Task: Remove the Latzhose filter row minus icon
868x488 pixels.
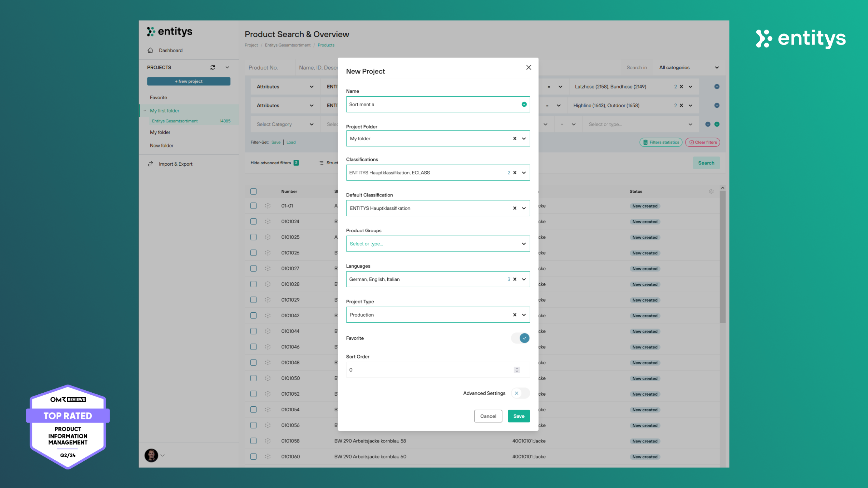Action: click(x=717, y=87)
